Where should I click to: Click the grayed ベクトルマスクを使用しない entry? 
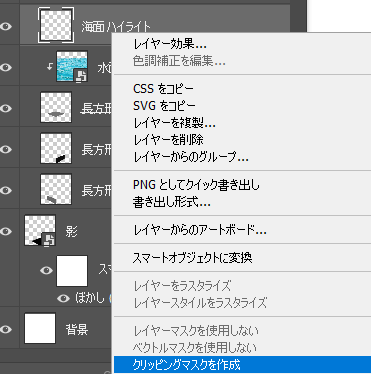[195, 348]
